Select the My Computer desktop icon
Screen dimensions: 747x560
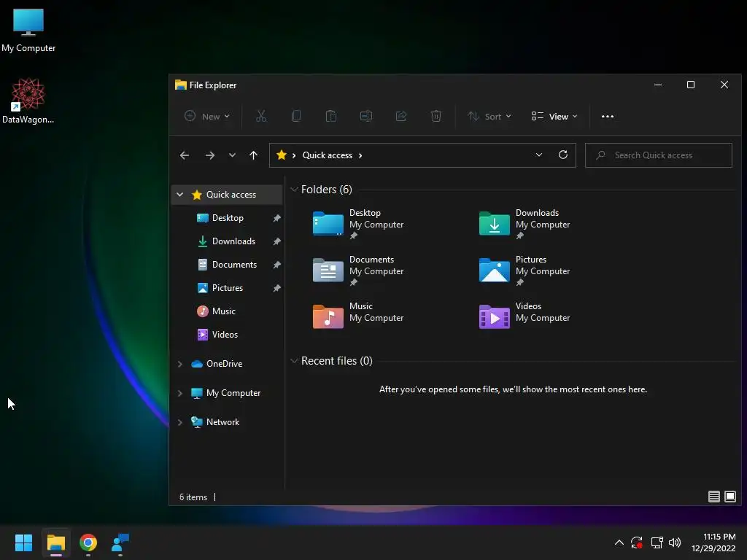point(28,31)
